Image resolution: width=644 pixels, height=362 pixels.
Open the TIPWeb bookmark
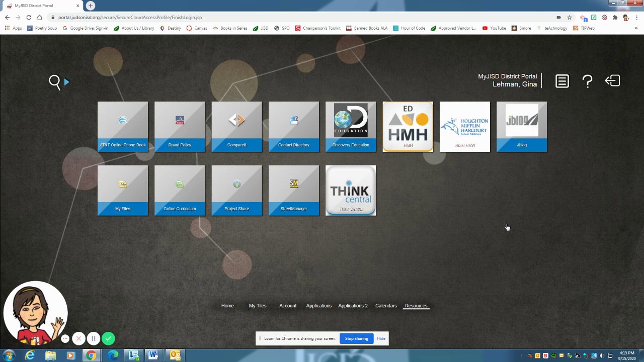(584, 28)
